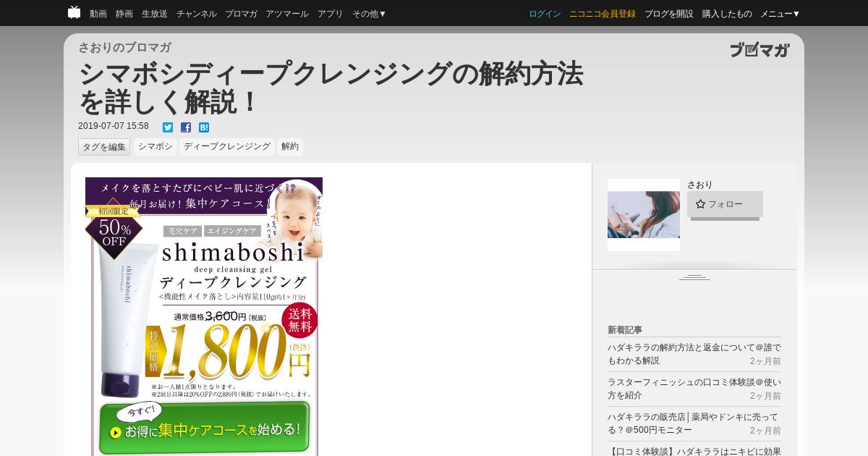Collapse the profile panel handle
868x456 pixels.
pos(694,277)
